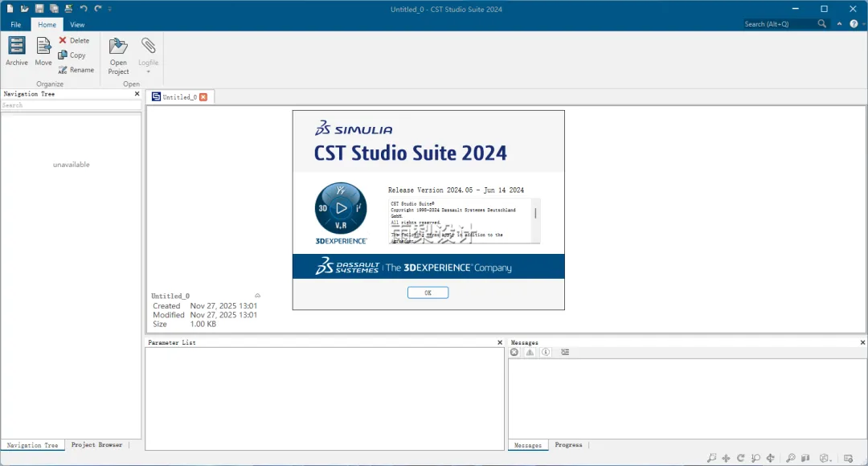Click the 3DEXPERIENCE compass logo
This screenshot has width=868, height=466.
click(341, 208)
